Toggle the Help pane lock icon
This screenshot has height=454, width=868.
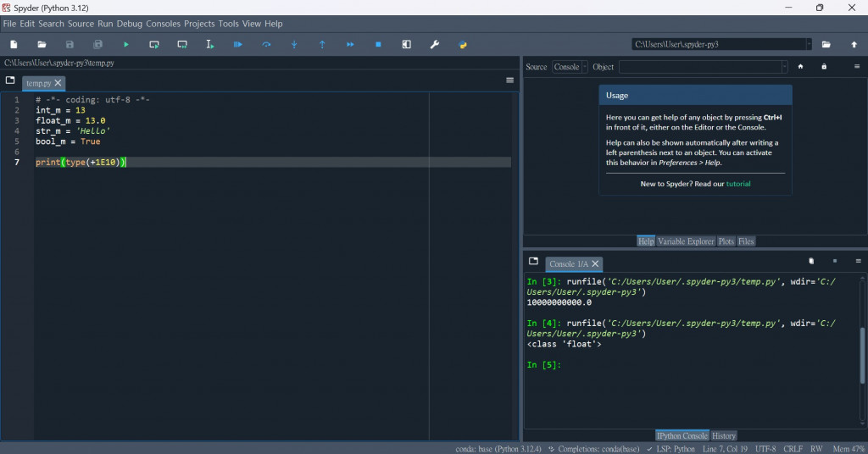[x=824, y=67]
